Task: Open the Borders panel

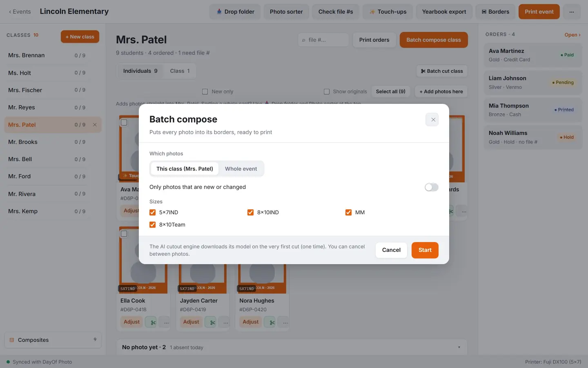Action: click(495, 12)
